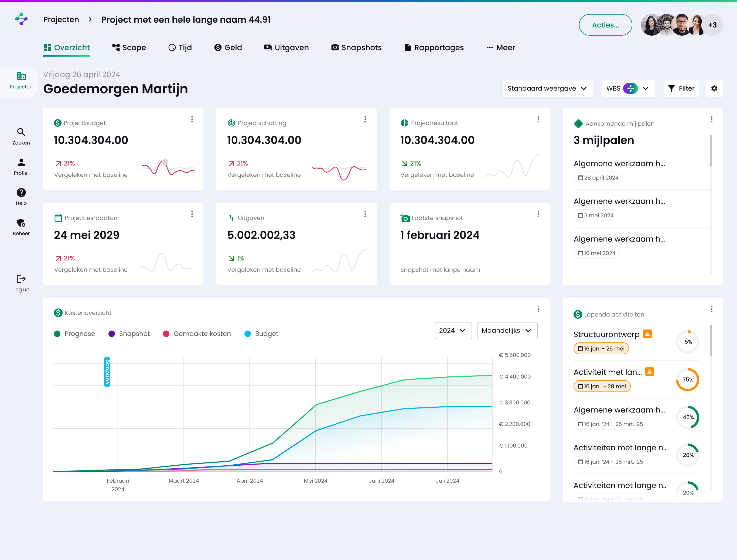This screenshot has height=560, width=737.
Task: Click the 75% progress ring
Action: pos(688,379)
